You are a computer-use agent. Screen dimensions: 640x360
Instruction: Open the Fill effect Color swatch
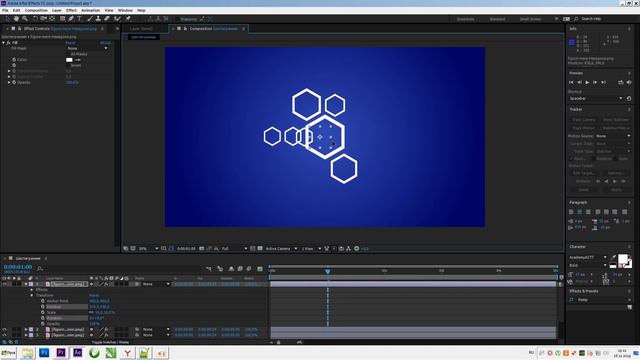(69, 60)
